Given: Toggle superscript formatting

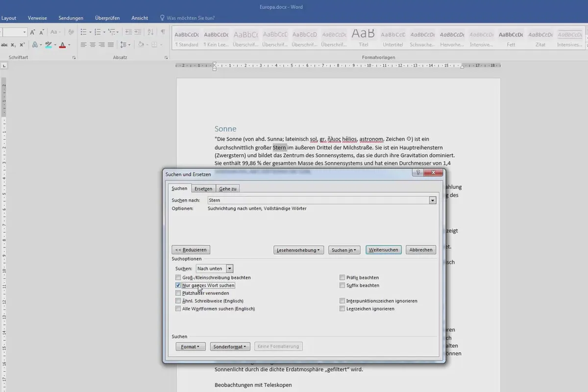Looking at the screenshot, I should [x=22, y=45].
